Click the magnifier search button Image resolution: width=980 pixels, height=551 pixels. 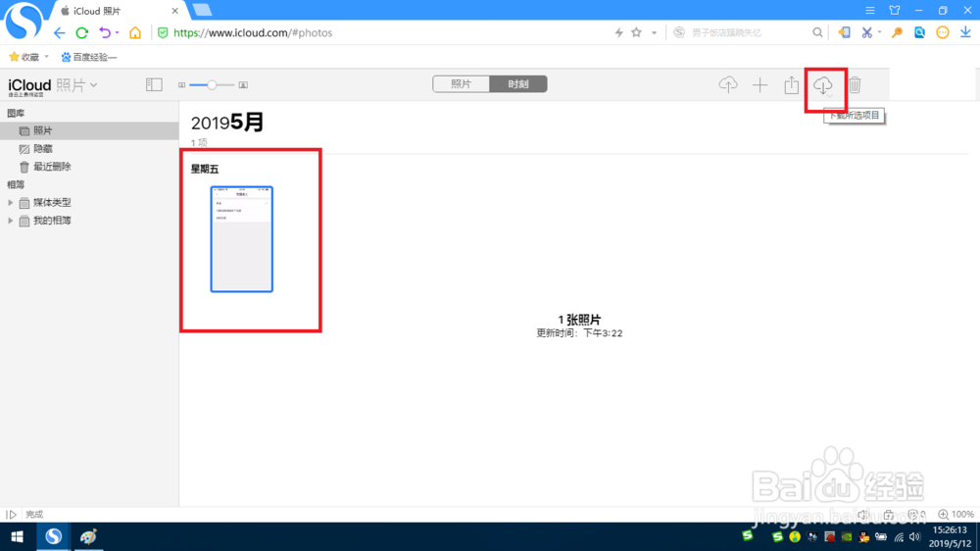817,32
